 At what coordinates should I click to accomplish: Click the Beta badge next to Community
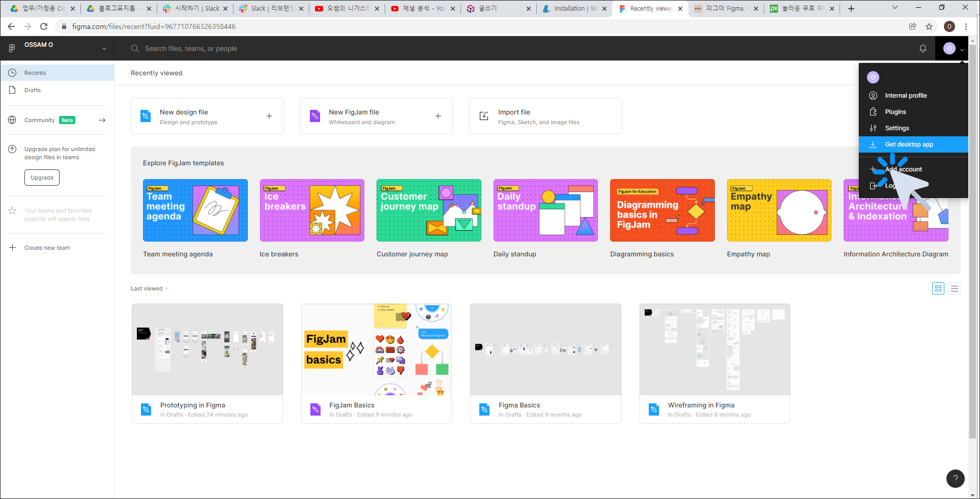pyautogui.click(x=67, y=120)
